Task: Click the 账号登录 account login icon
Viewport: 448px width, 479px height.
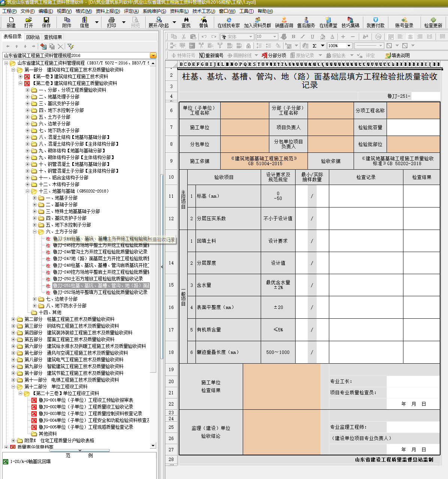Action: (x=404, y=22)
